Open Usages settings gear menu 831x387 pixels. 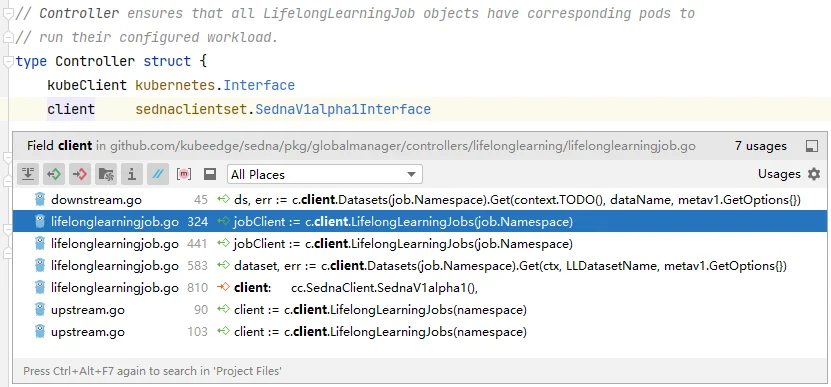[814, 174]
